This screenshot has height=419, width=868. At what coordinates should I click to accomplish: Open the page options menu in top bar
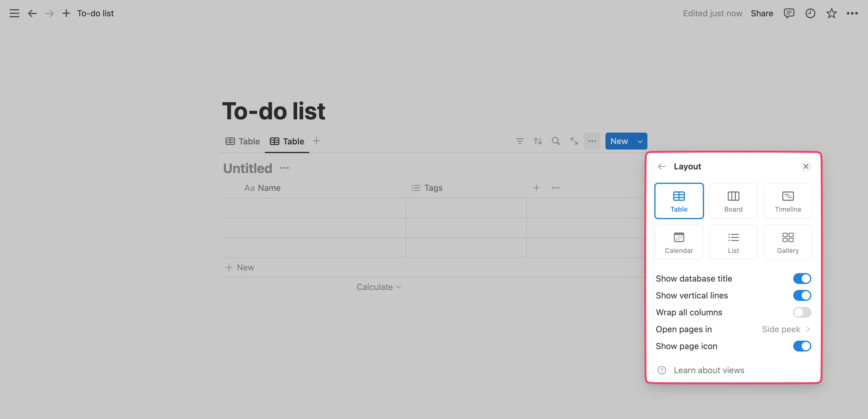tap(852, 13)
